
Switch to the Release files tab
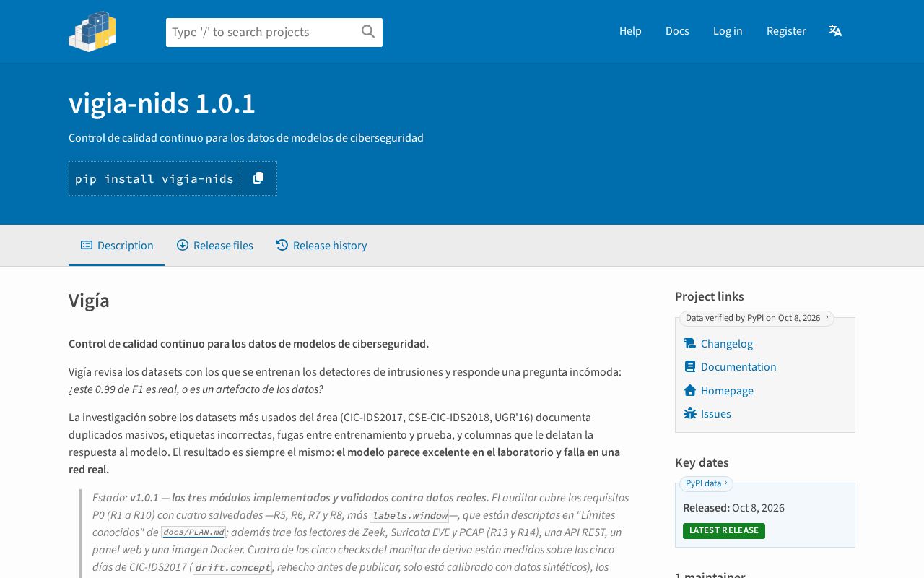pos(215,246)
